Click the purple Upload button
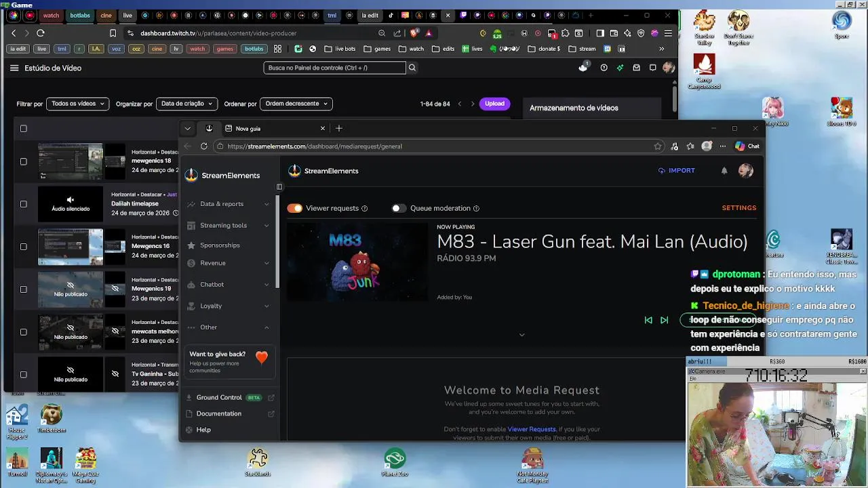The height and width of the screenshot is (488, 868). pos(494,104)
